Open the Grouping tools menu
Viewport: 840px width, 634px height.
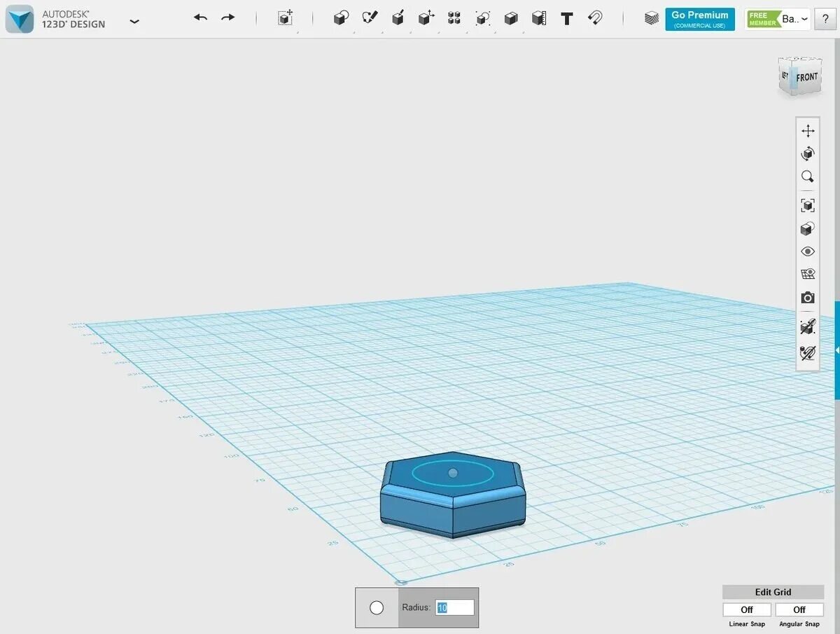tap(482, 19)
